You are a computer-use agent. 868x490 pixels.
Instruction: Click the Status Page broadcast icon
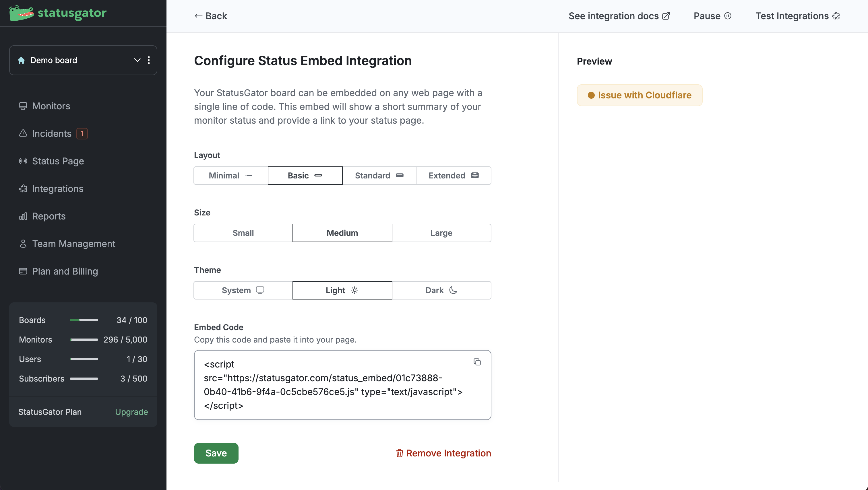pos(23,161)
